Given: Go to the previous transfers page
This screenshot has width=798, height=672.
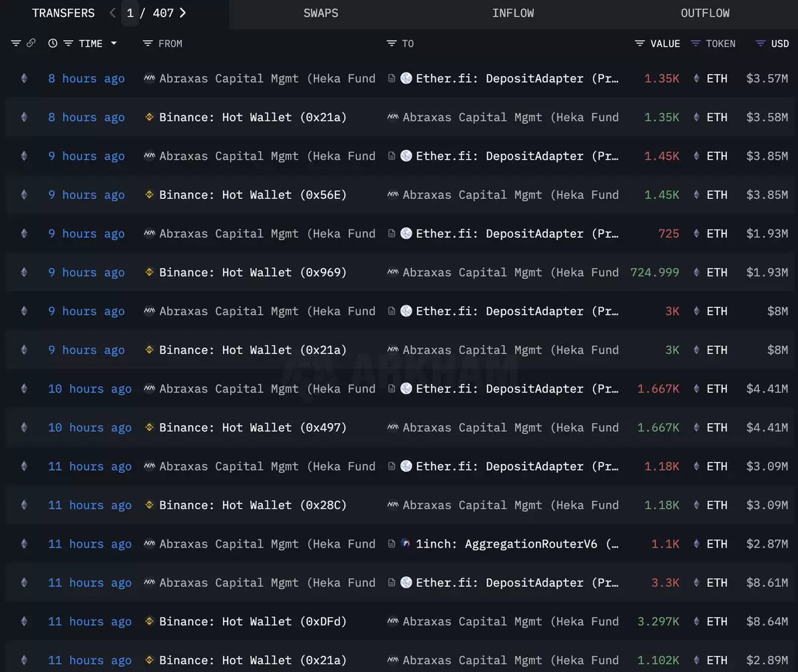Looking at the screenshot, I should tap(112, 13).
